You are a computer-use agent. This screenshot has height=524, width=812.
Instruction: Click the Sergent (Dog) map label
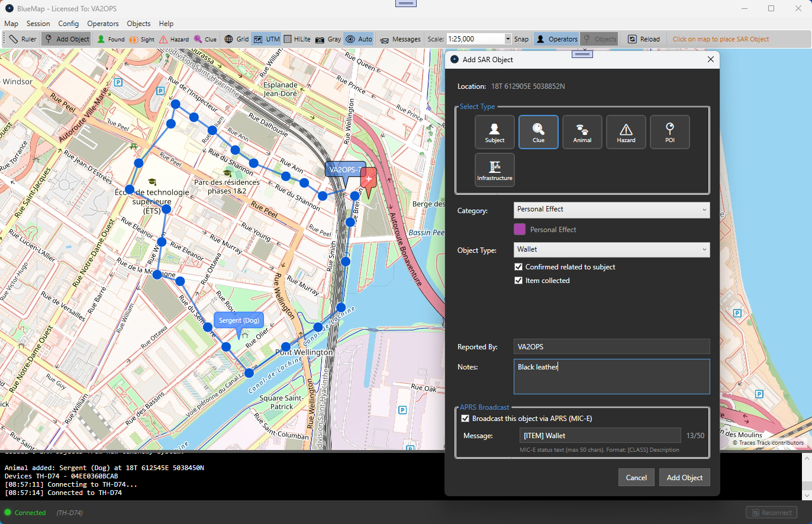click(239, 320)
